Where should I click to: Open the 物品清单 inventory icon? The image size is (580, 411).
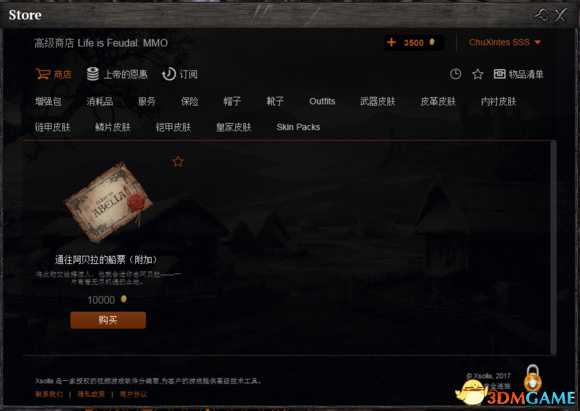[x=499, y=74]
